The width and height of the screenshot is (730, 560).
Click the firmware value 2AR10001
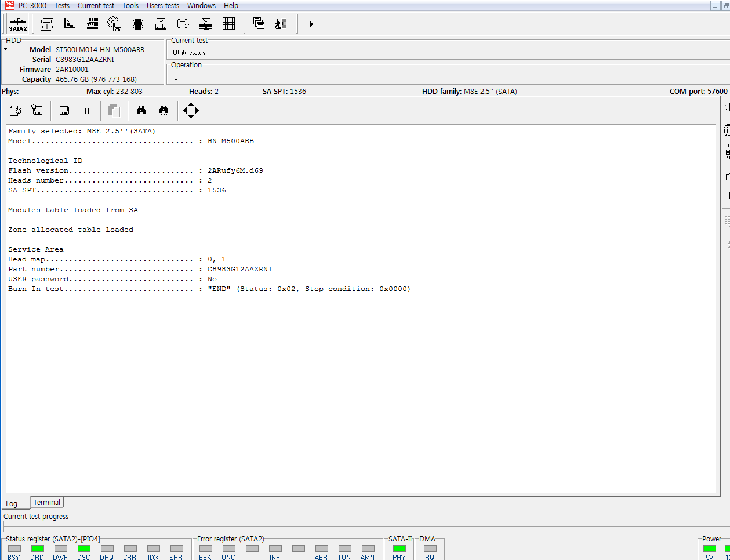[72, 70]
